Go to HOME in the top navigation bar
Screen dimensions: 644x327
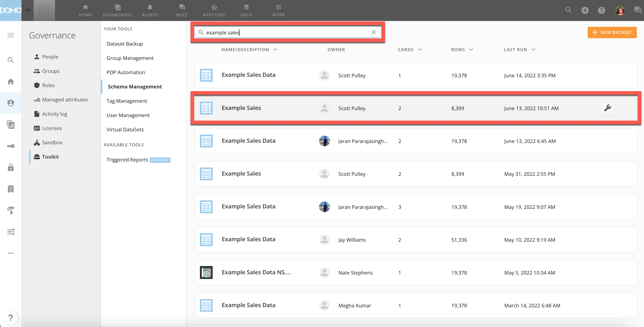click(x=85, y=10)
